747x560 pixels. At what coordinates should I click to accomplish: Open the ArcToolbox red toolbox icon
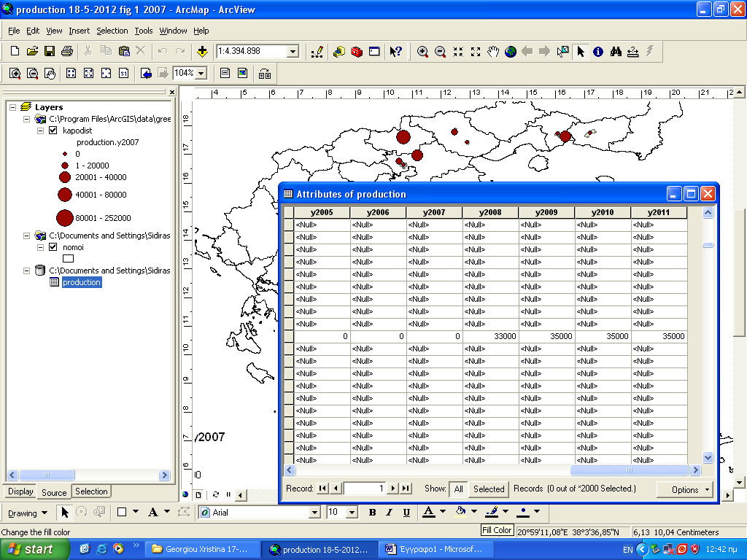(x=356, y=52)
